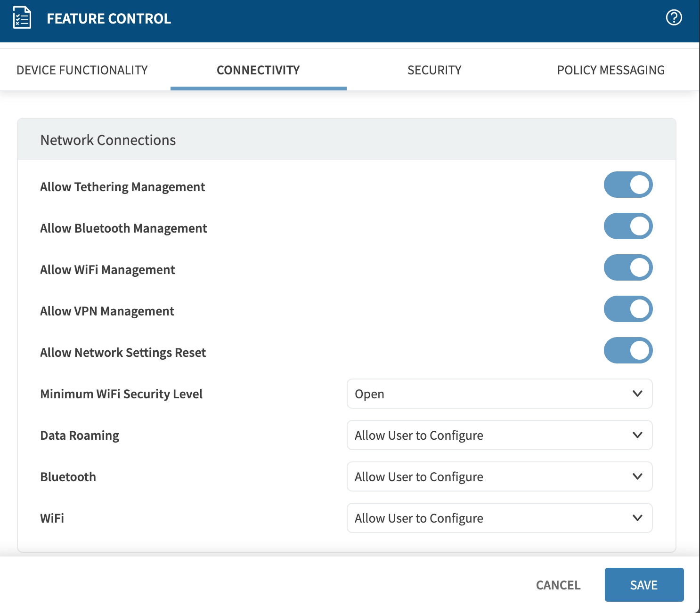Open the Bluetooth configuration dropdown

tap(499, 476)
